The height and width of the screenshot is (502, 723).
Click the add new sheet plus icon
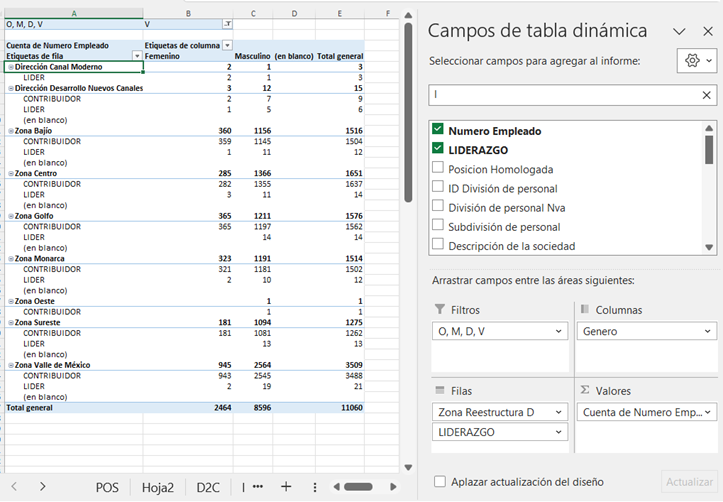tap(286, 487)
